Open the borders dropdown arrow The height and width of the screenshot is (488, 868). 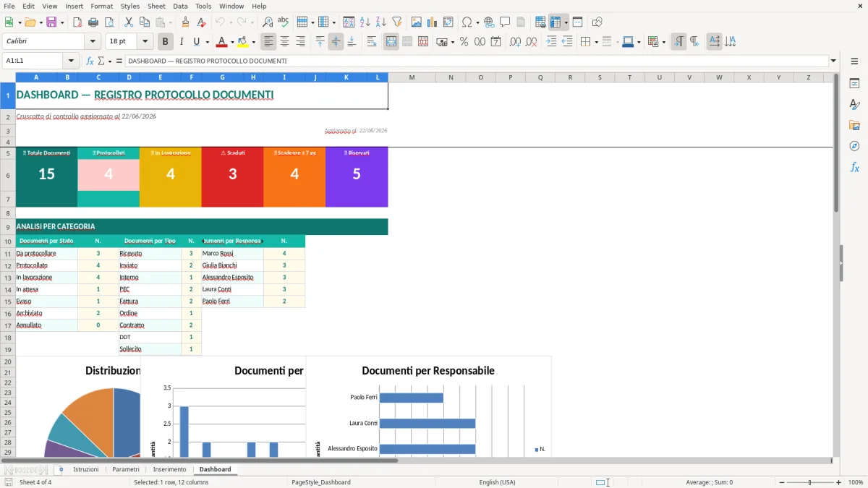point(596,42)
